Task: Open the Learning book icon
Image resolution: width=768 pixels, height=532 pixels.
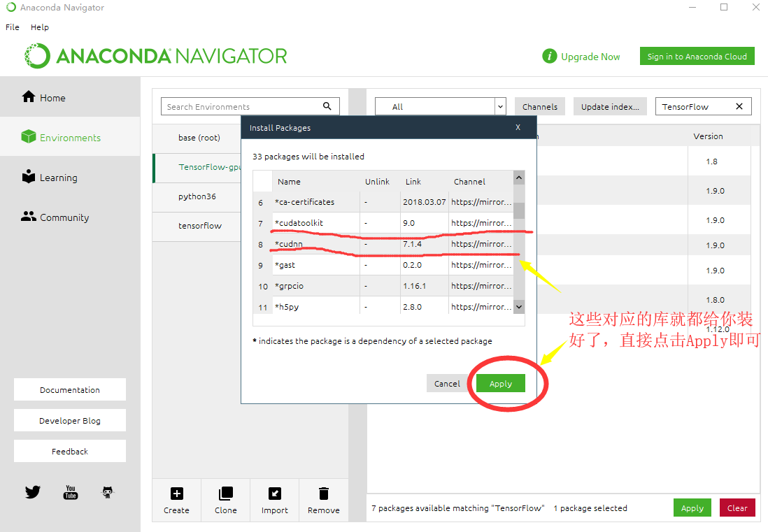Action: coord(29,176)
